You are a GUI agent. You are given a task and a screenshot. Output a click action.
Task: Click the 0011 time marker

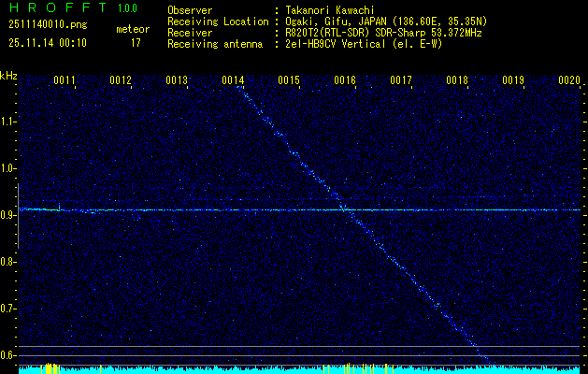click(x=65, y=81)
